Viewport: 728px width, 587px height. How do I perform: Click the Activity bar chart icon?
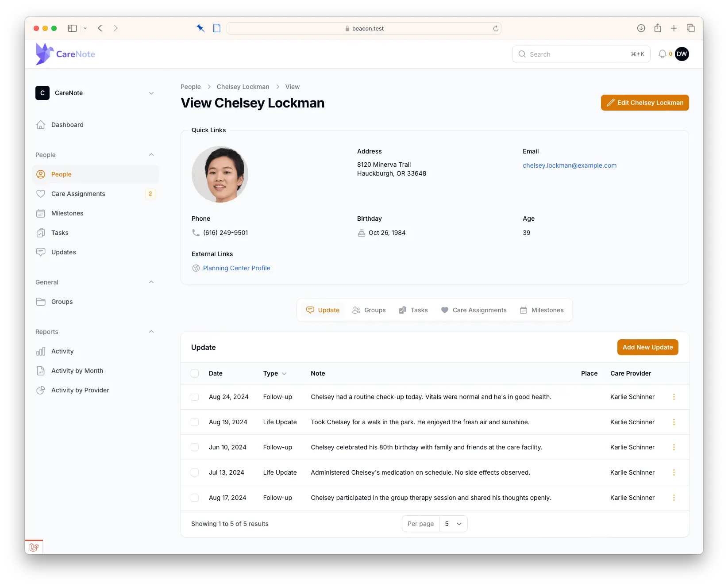(x=41, y=351)
